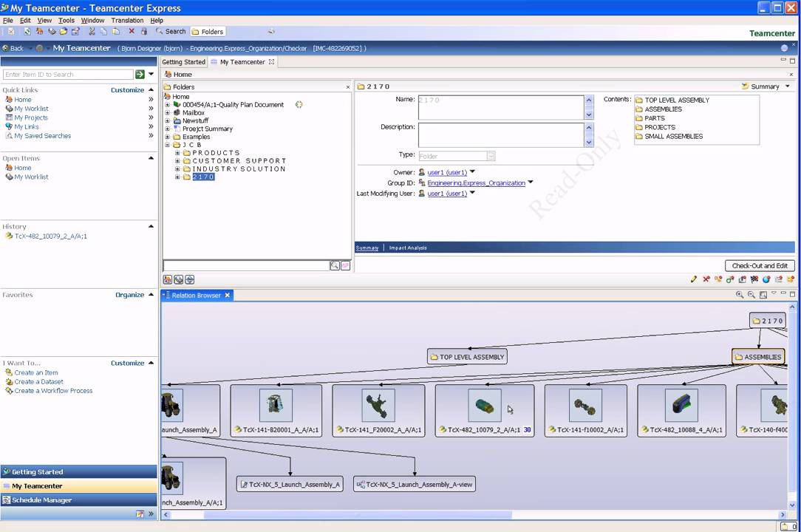
Task: Open the Last Modifying User dropdown arrow
Action: click(472, 193)
